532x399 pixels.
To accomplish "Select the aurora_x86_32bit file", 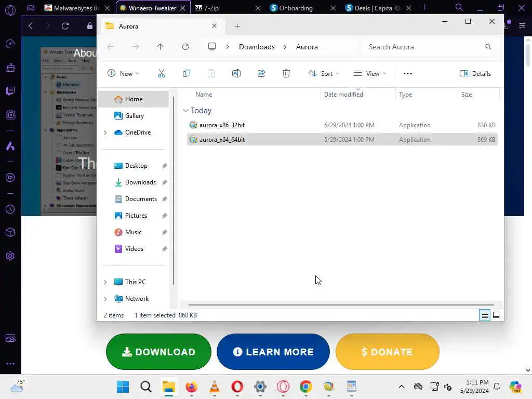I will point(342,125).
